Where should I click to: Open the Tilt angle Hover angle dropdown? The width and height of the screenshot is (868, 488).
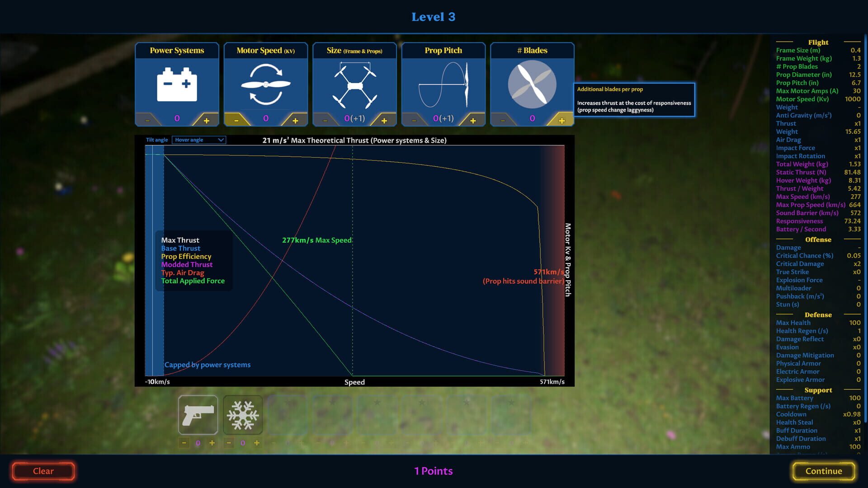tap(199, 140)
